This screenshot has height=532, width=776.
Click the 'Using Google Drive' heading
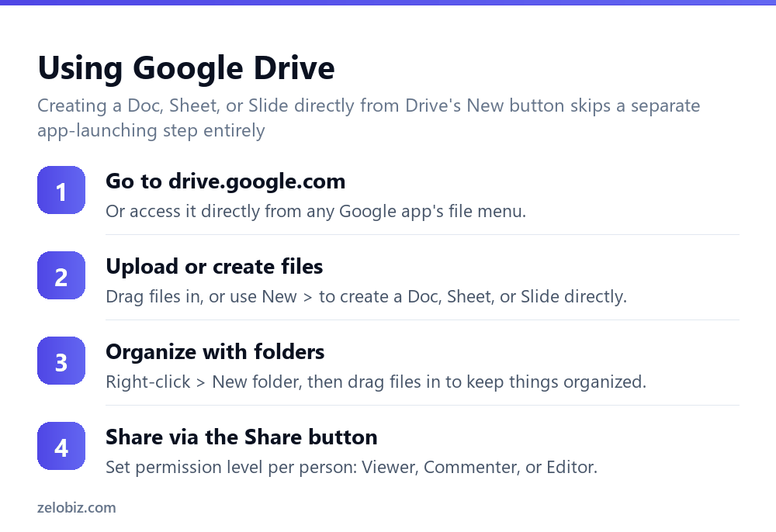186,68
